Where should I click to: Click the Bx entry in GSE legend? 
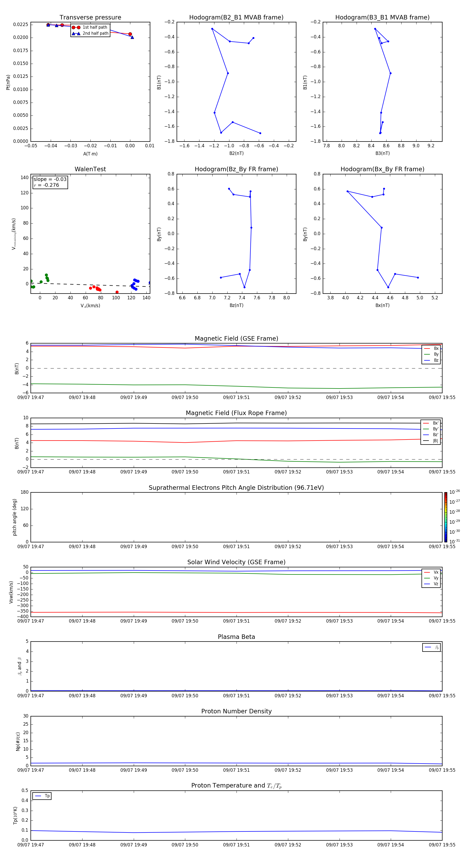pos(431,349)
